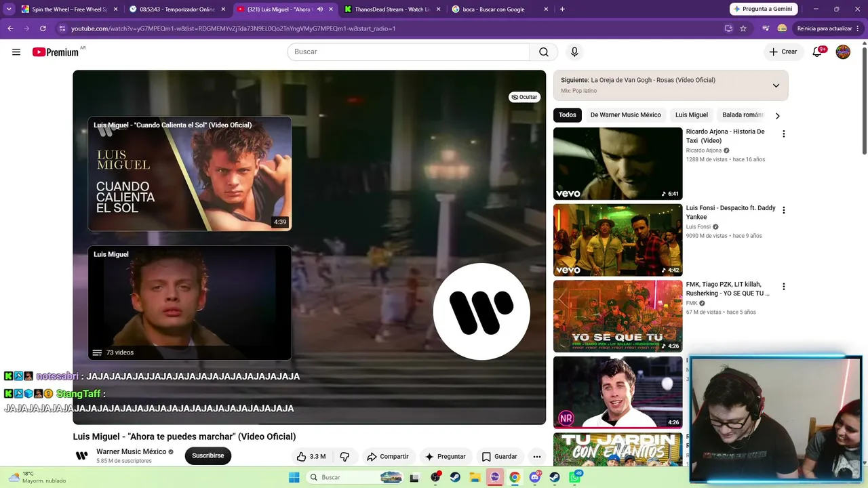Dislike the video

click(344, 456)
